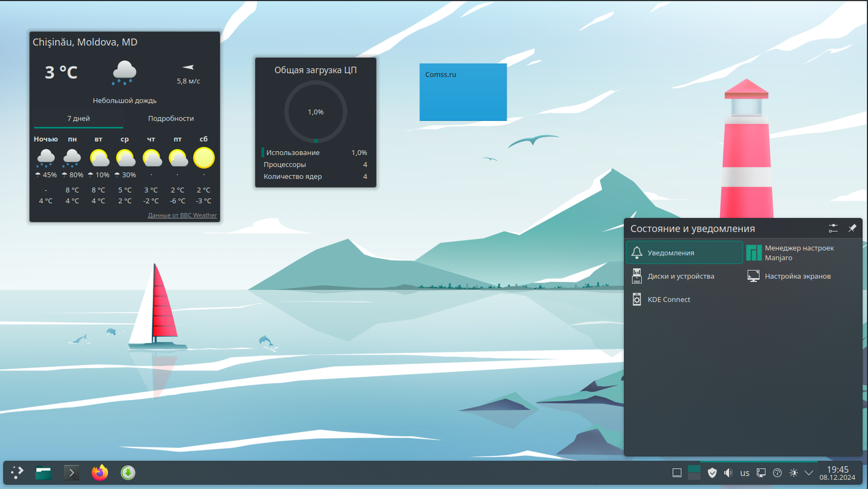Click the Ночью forecast weather icon
This screenshot has height=489, width=868.
[46, 157]
